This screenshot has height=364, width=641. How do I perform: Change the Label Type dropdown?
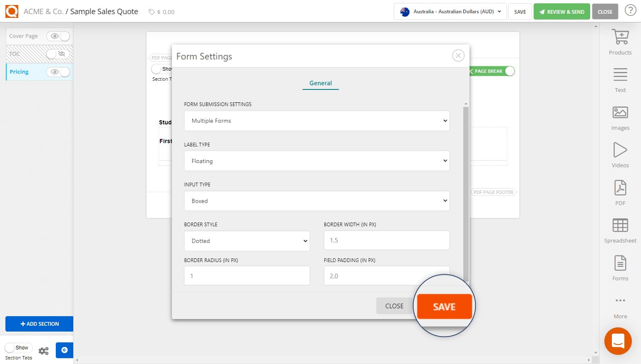316,161
